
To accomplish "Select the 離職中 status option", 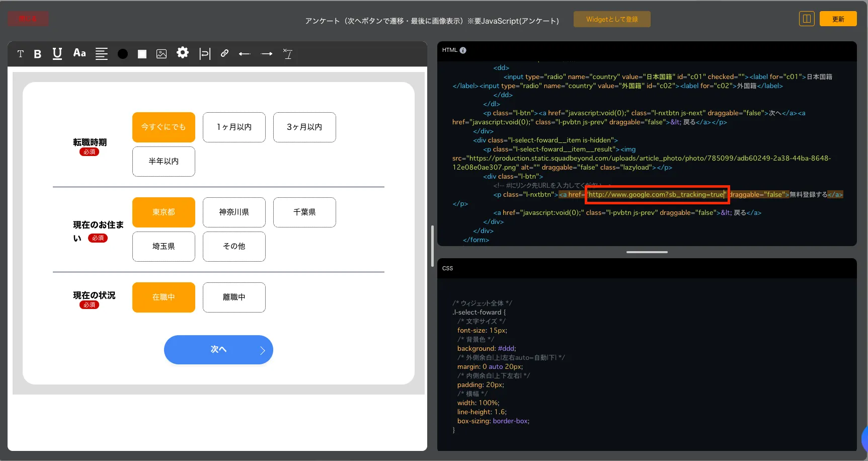I will click(x=234, y=297).
